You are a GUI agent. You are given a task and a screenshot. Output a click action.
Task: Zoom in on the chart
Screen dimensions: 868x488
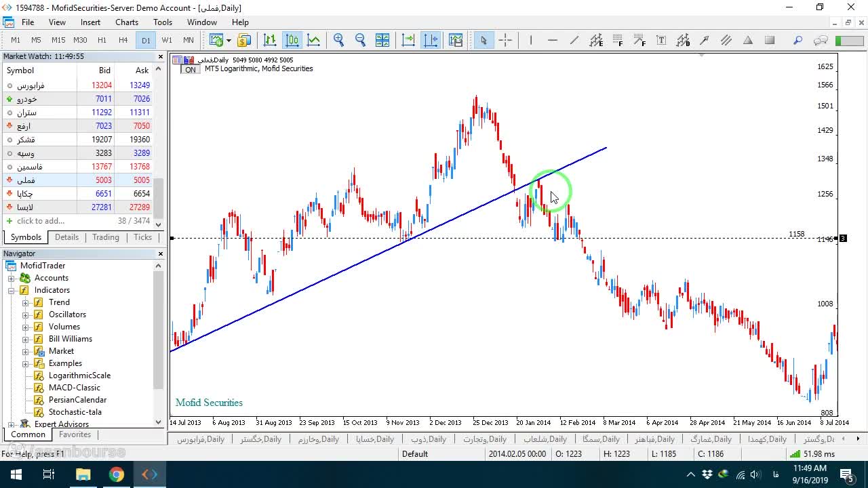point(338,40)
